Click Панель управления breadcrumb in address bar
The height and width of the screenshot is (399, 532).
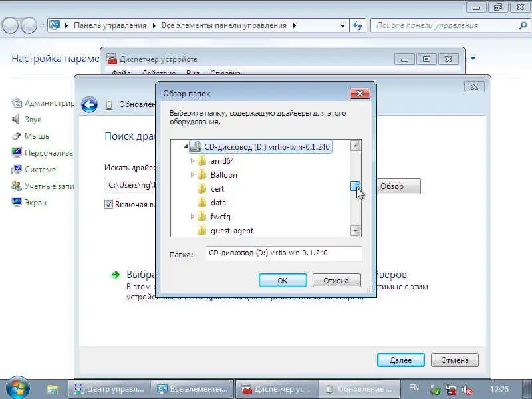[110, 25]
